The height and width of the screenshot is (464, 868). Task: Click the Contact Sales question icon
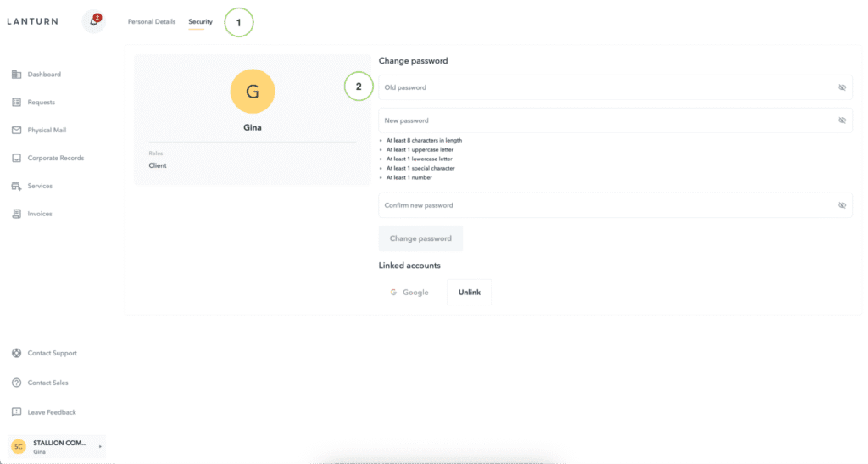[x=17, y=383]
